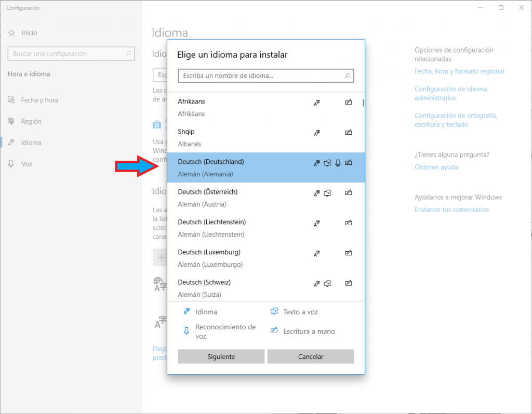Viewport: 532px width, 414px height.
Task: Click the Inicio home icon in the sidebar
Action: pyautogui.click(x=11, y=33)
